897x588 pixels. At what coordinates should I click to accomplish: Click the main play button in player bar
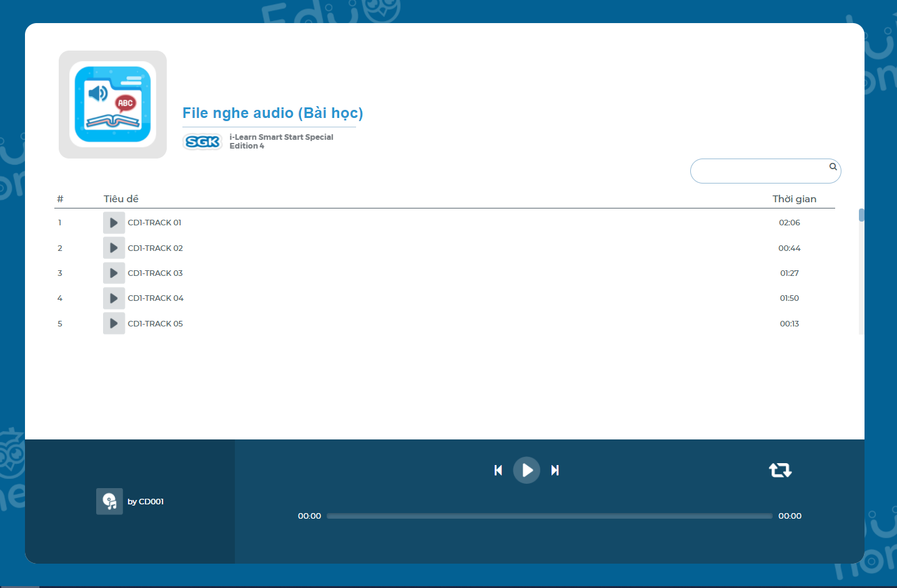[527, 470]
